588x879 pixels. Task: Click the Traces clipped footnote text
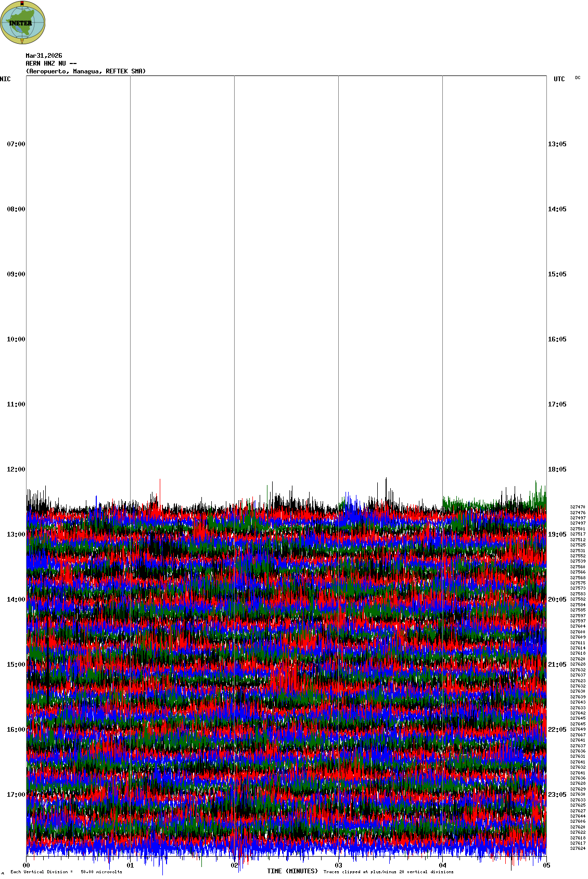pos(388,872)
